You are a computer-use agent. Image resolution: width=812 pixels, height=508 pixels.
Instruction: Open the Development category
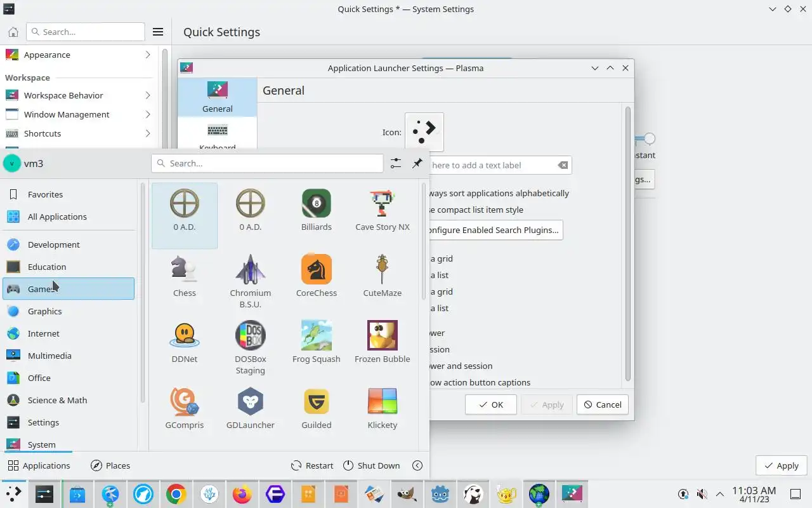tap(69, 244)
